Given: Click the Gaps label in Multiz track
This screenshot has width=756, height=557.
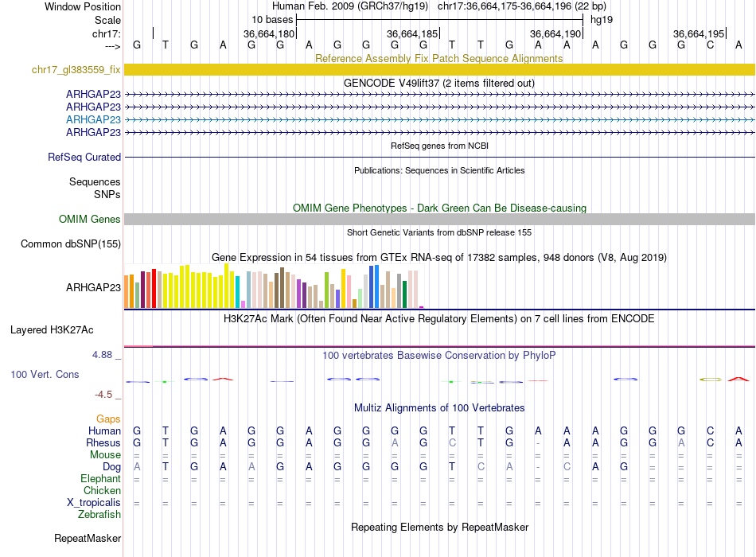Looking at the screenshot, I should [108, 419].
